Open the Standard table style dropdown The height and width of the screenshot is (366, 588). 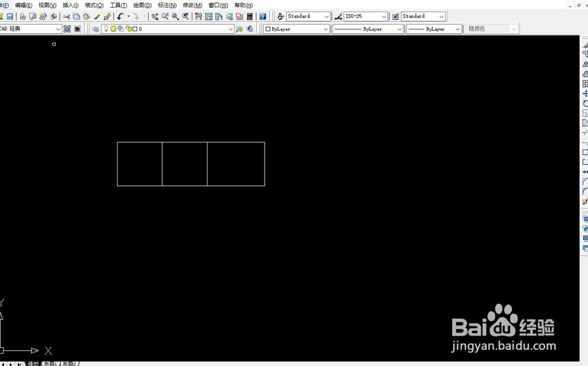[x=423, y=16]
